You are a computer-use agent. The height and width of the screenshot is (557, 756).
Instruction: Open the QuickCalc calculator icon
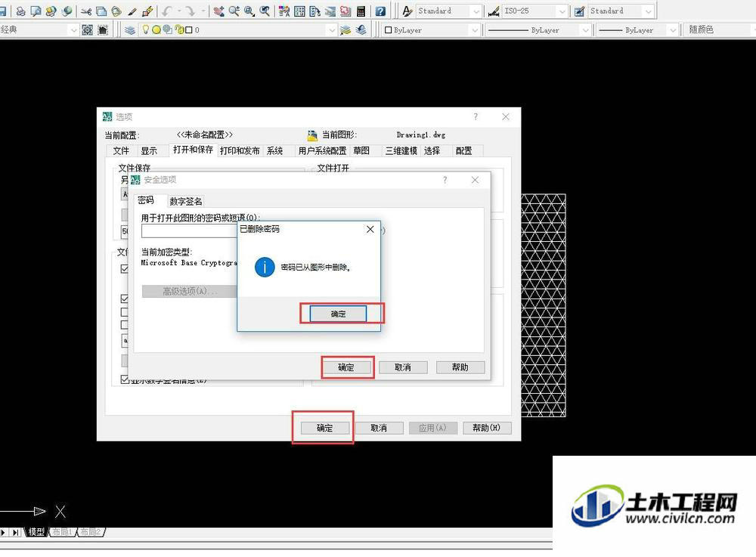coord(361,11)
